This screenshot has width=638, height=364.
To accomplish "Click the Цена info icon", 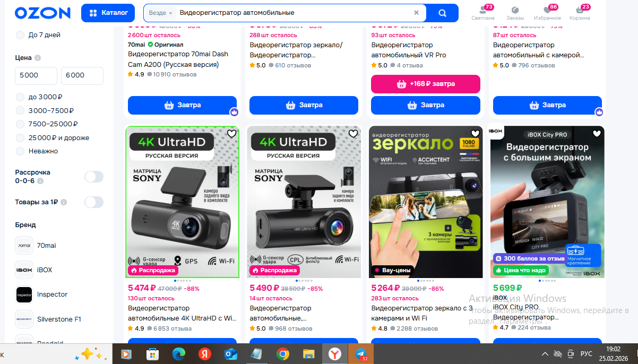I will pos(38,58).
